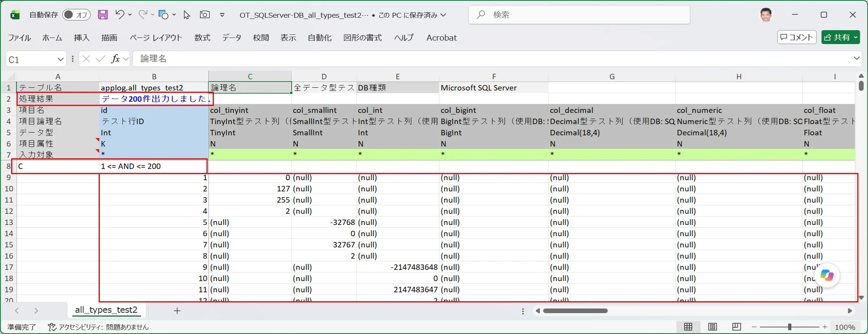The width and height of the screenshot is (868, 334).
Task: Open the Acrobat ribbon tab
Action: pyautogui.click(x=442, y=38)
